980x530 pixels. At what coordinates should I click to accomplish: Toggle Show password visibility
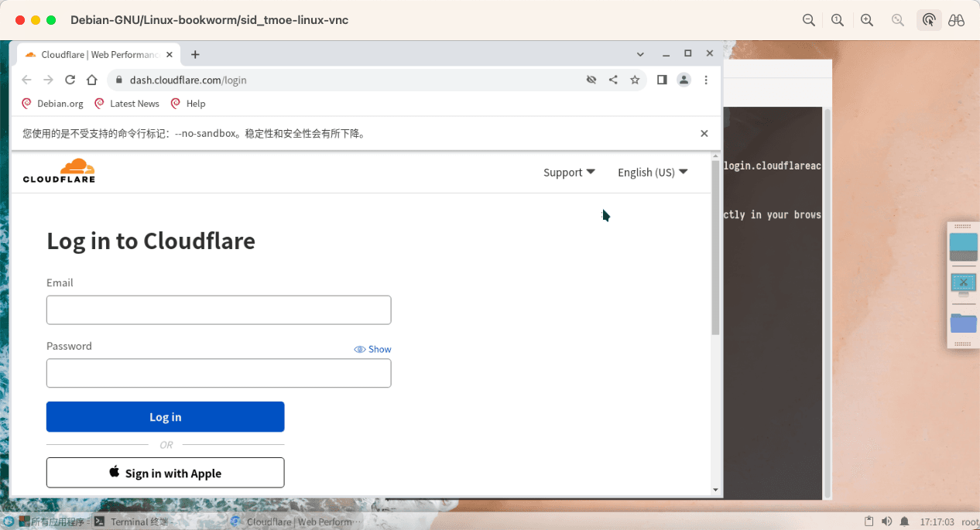372,349
